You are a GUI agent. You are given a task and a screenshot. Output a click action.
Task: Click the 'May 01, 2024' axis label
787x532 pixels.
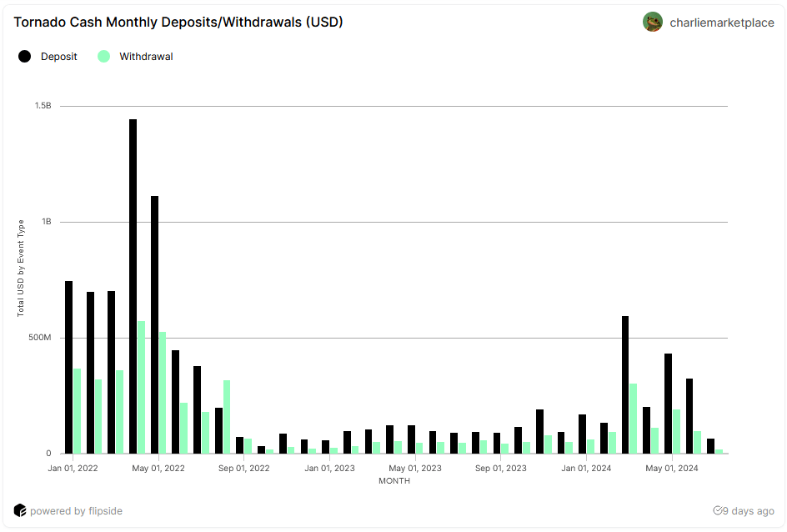point(672,469)
